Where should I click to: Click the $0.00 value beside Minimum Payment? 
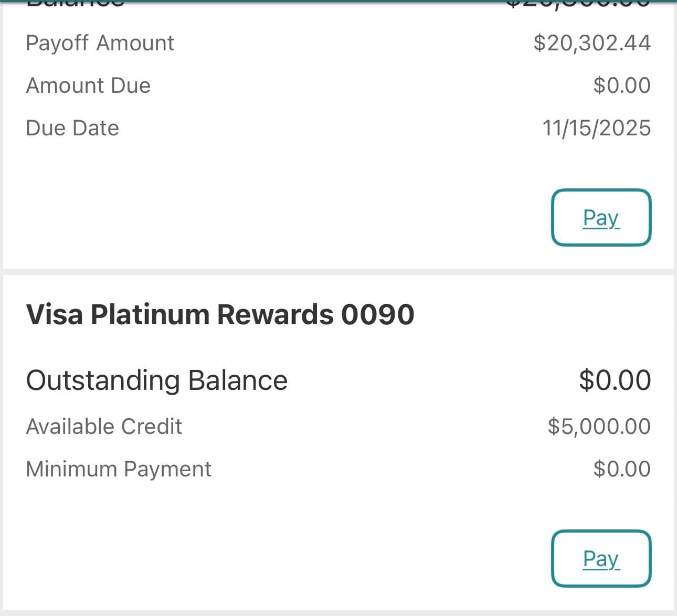tap(622, 469)
